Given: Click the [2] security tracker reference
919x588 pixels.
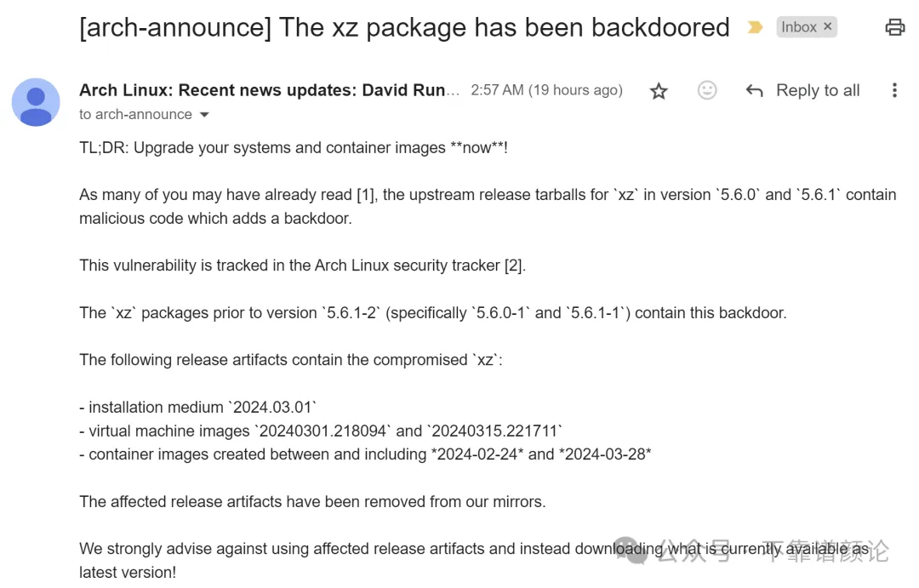Looking at the screenshot, I should [x=513, y=265].
